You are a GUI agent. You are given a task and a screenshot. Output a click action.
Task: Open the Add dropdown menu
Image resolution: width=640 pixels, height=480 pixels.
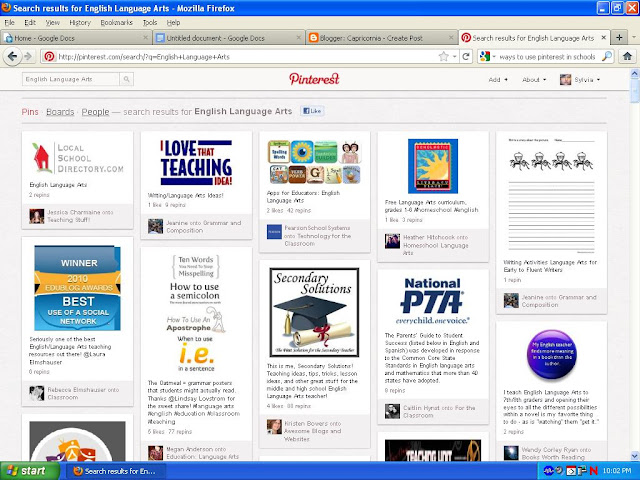point(498,80)
